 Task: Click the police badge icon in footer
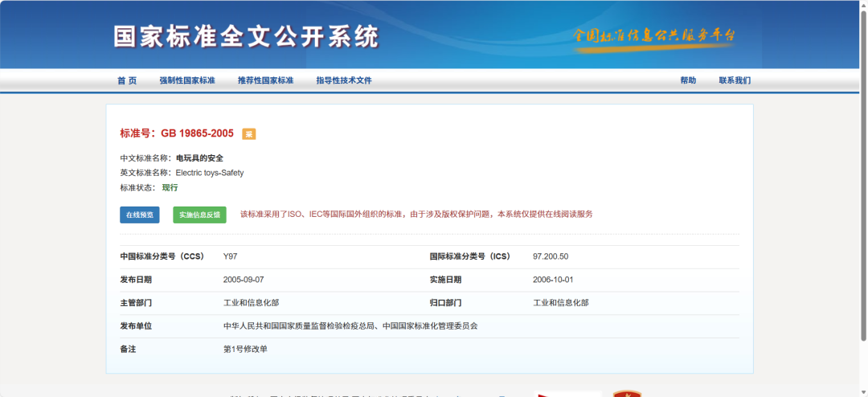coord(627,394)
